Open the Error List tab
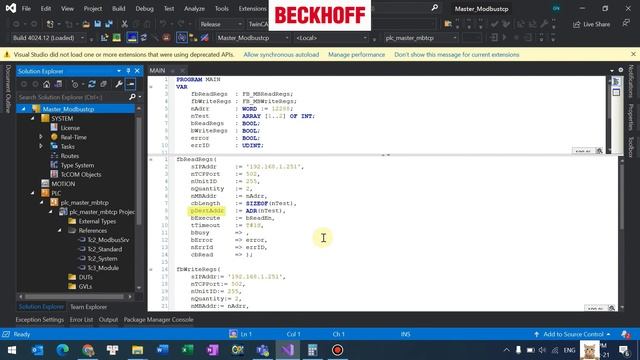 coord(81,320)
